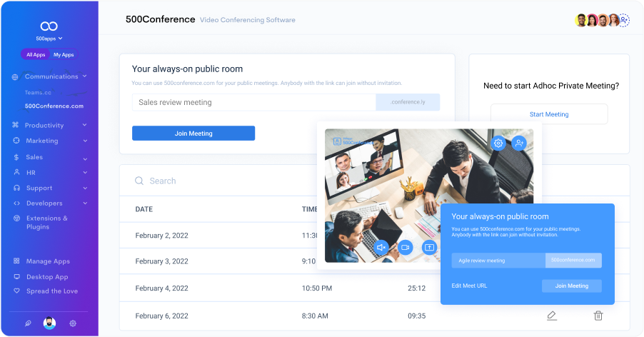This screenshot has height=337, width=644.
Task: Switch to the My Apps tab
Action: tap(64, 55)
